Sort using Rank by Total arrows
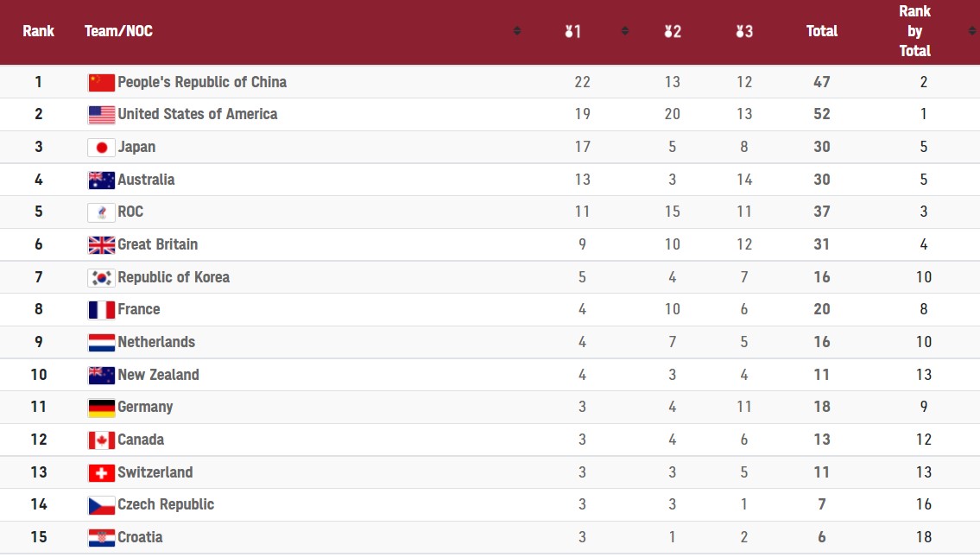The height and width of the screenshot is (557, 980). tap(972, 31)
